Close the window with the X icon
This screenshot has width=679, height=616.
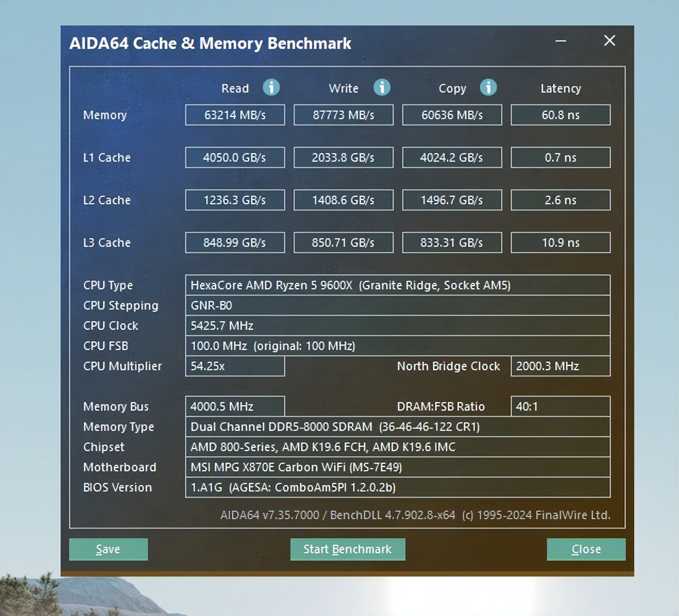610,40
